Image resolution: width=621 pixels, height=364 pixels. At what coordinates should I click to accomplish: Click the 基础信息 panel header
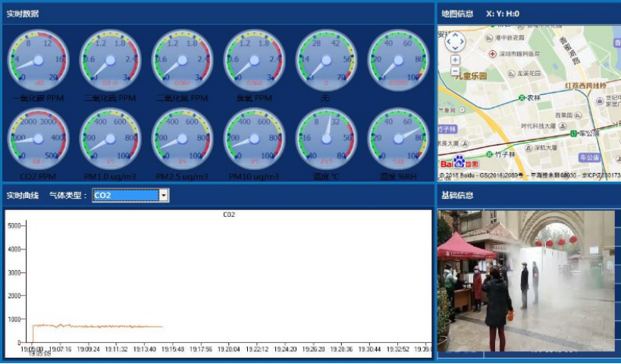[x=457, y=195]
